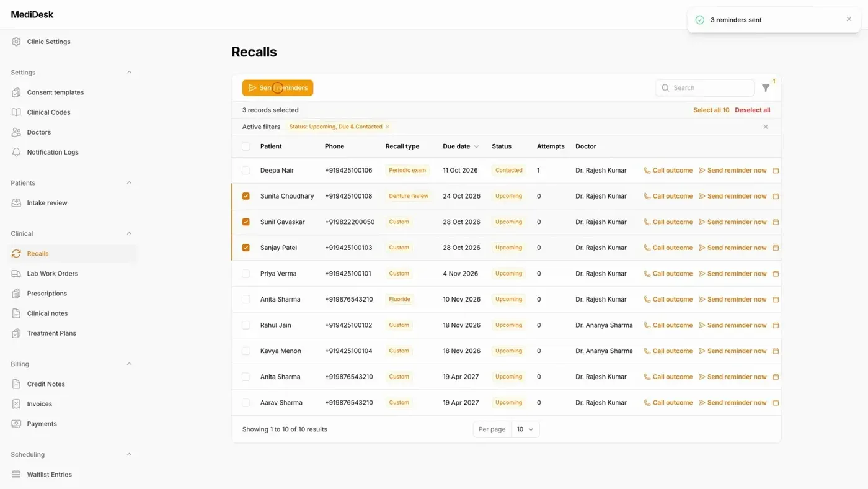This screenshot has width=868, height=489.
Task: Collapse the Scheduling sidebar section
Action: (129, 455)
